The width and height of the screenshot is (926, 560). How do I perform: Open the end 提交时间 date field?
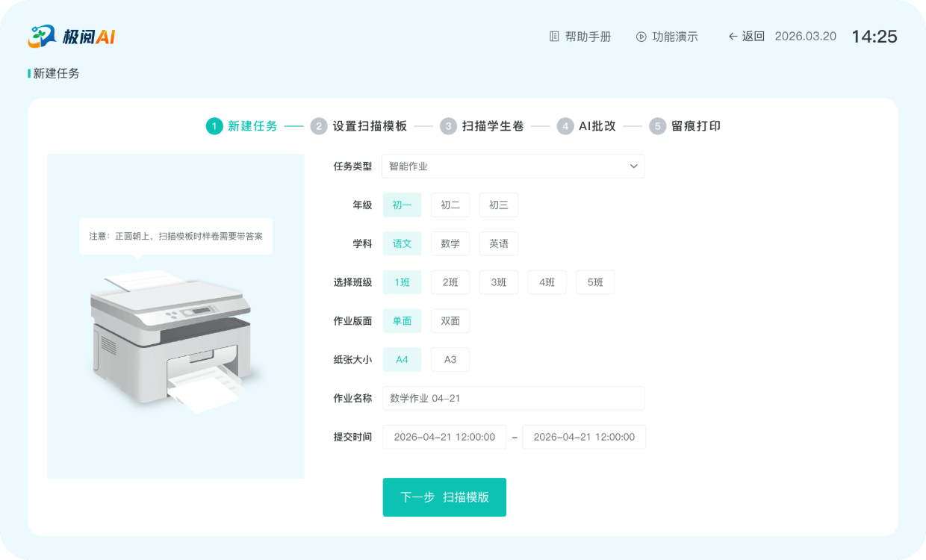coord(584,437)
